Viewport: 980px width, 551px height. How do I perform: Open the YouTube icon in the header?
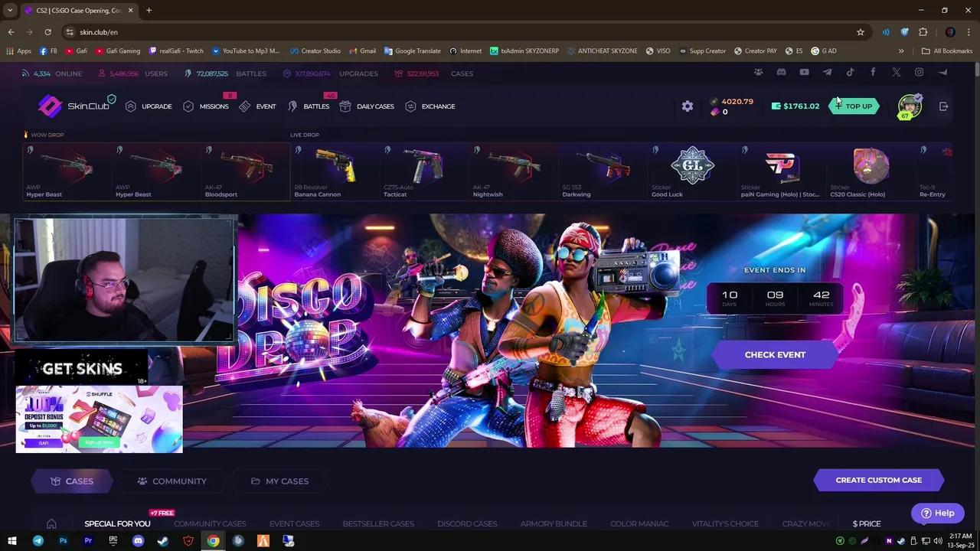804,73
